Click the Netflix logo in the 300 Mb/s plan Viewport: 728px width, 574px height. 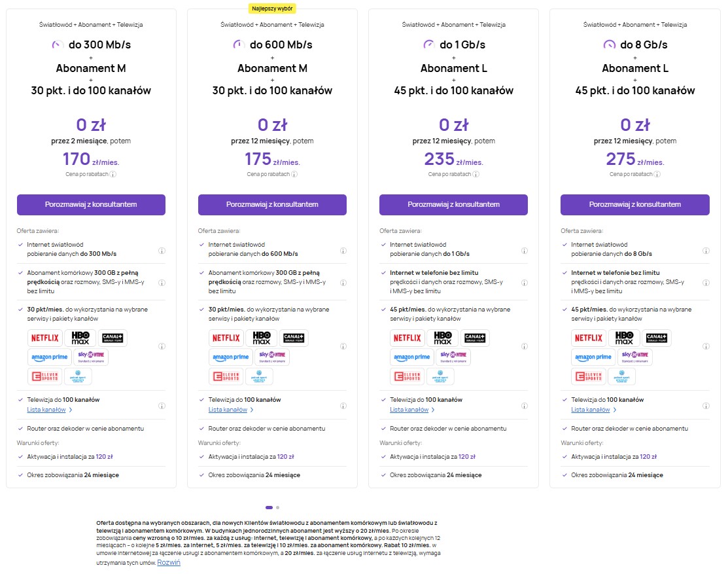click(x=44, y=338)
